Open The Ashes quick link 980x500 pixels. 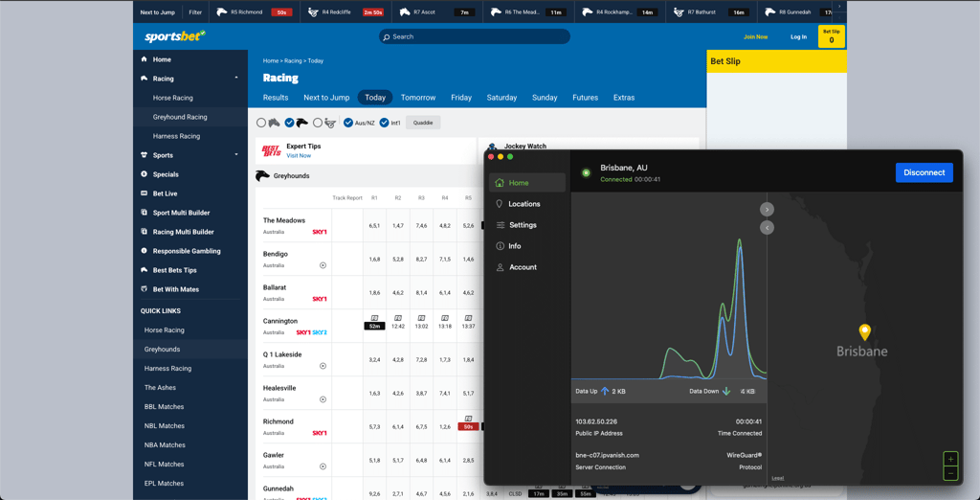click(x=160, y=387)
